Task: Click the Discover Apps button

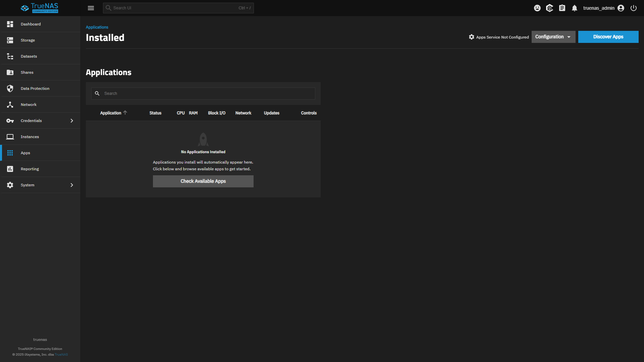Action: coord(608,37)
